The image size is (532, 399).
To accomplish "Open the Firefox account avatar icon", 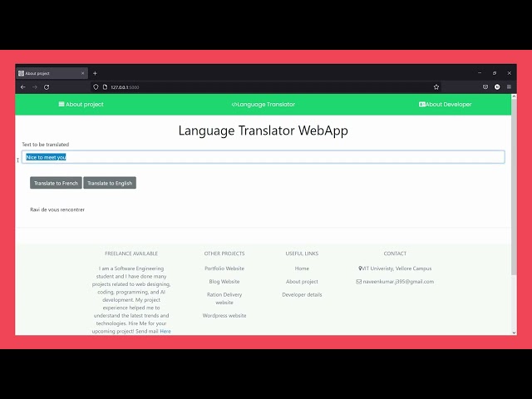I will [497, 87].
